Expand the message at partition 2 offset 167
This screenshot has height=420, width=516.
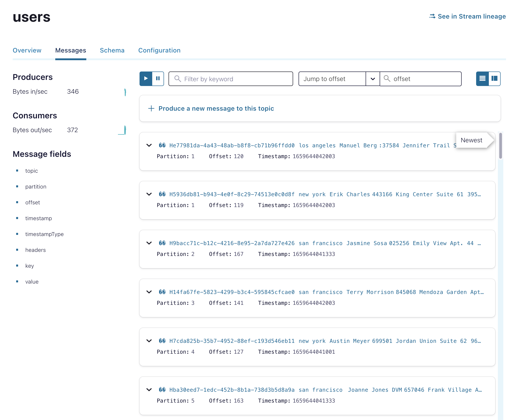coord(149,243)
